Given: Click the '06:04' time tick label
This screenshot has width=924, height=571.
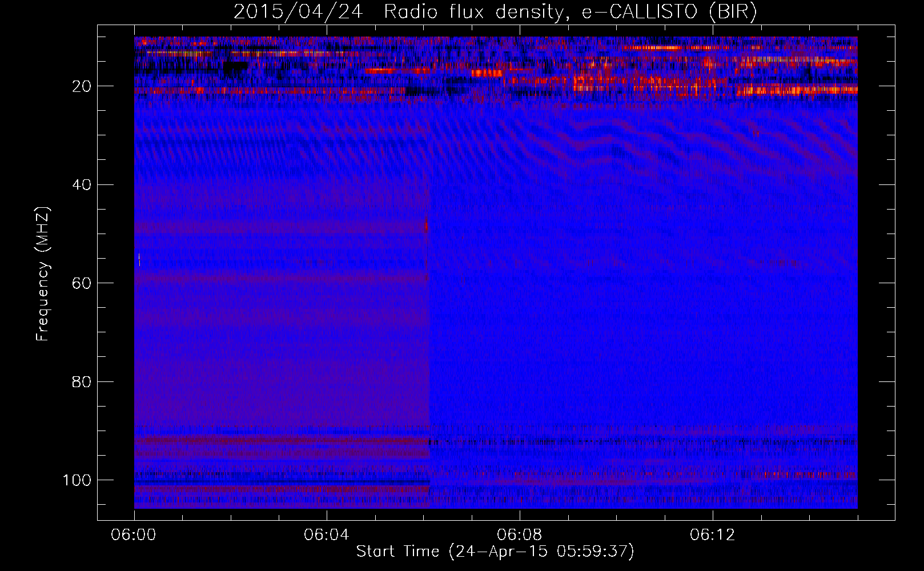Looking at the screenshot, I should pyautogui.click(x=327, y=535).
